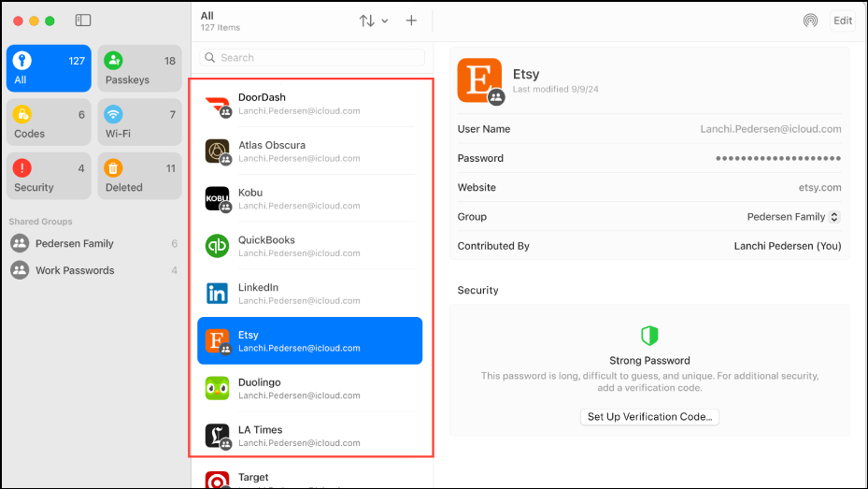The image size is (868, 489).
Task: Open the sort order menu
Action: click(374, 22)
